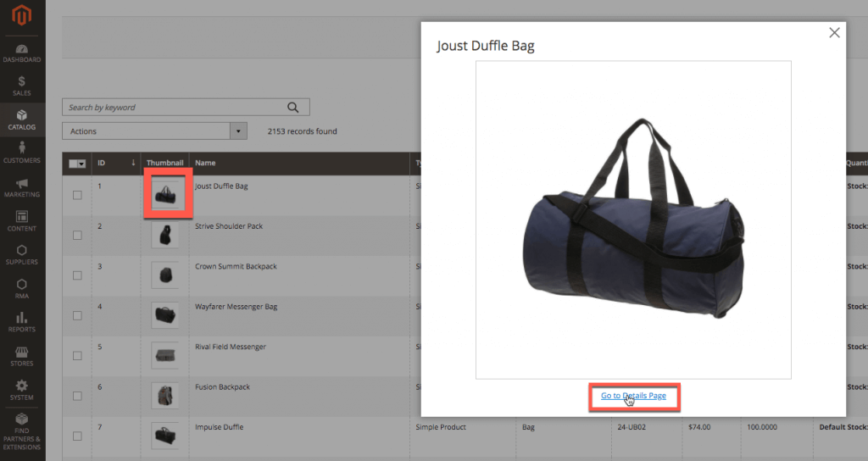Expand the Actions dropdown
Screen dimensions: 868x461
238,131
